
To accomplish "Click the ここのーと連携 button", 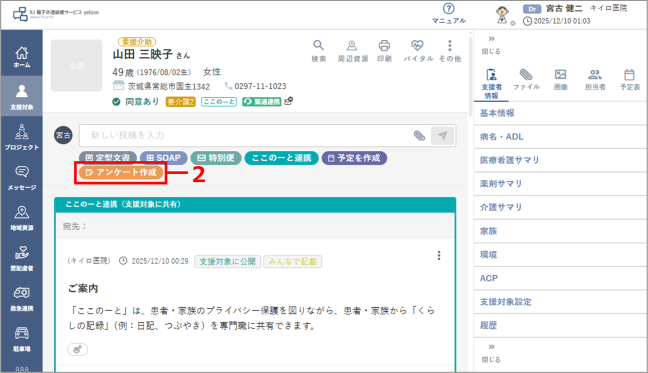I will pos(281,158).
